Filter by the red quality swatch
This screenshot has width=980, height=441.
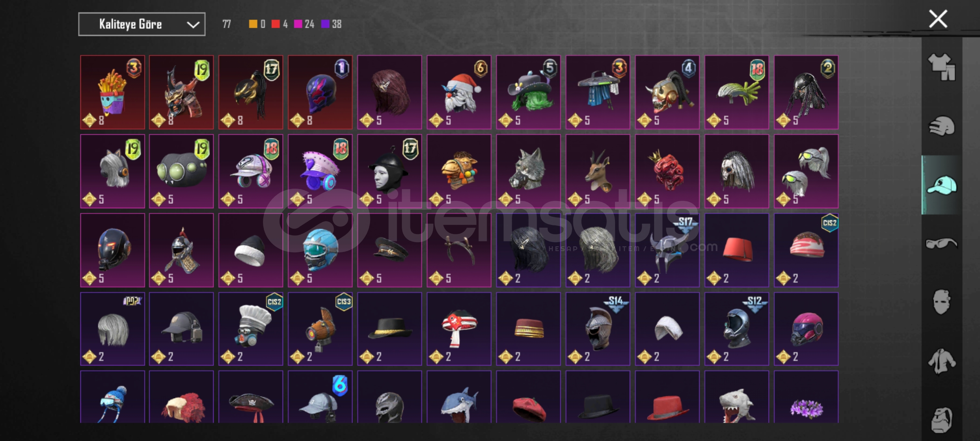[x=276, y=24]
